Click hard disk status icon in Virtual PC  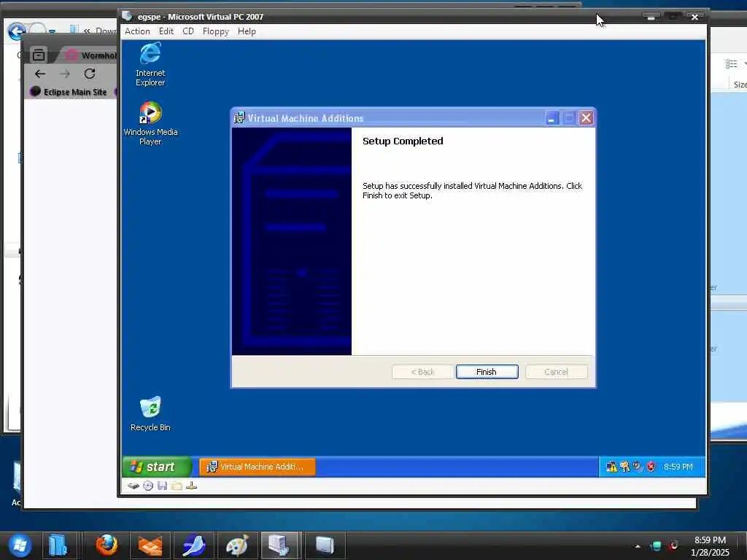(133, 486)
